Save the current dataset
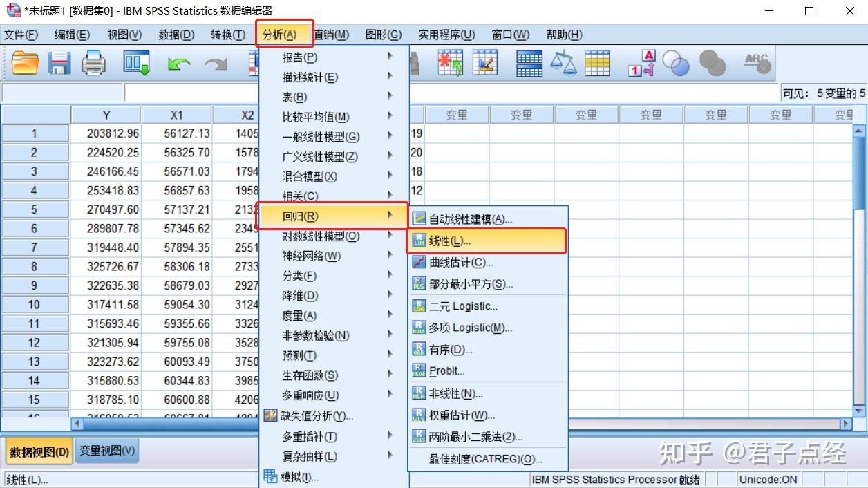The width and height of the screenshot is (868, 488). pyautogui.click(x=59, y=62)
